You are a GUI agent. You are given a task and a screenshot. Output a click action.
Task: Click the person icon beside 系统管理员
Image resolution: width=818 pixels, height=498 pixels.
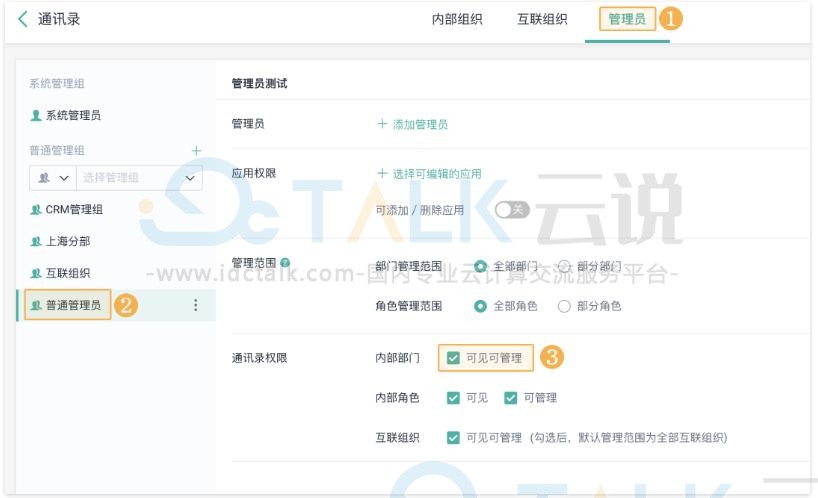click(x=36, y=115)
